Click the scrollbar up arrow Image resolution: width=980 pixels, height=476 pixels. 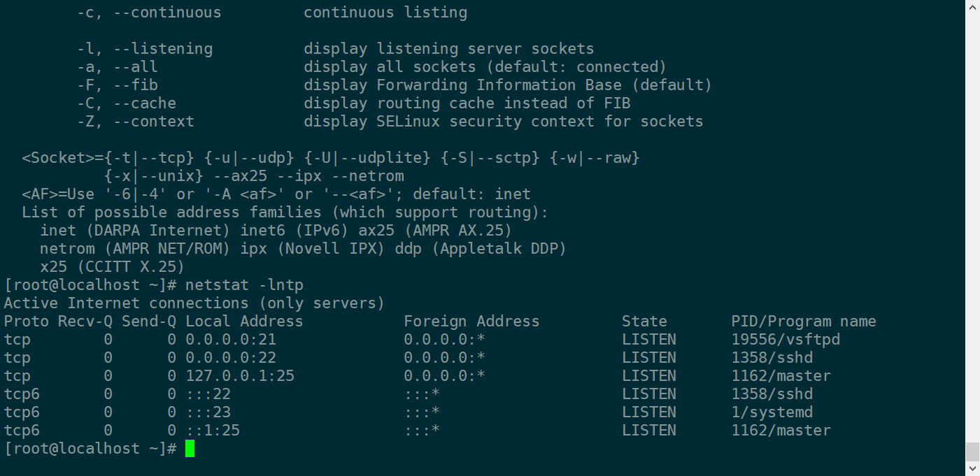972,6
